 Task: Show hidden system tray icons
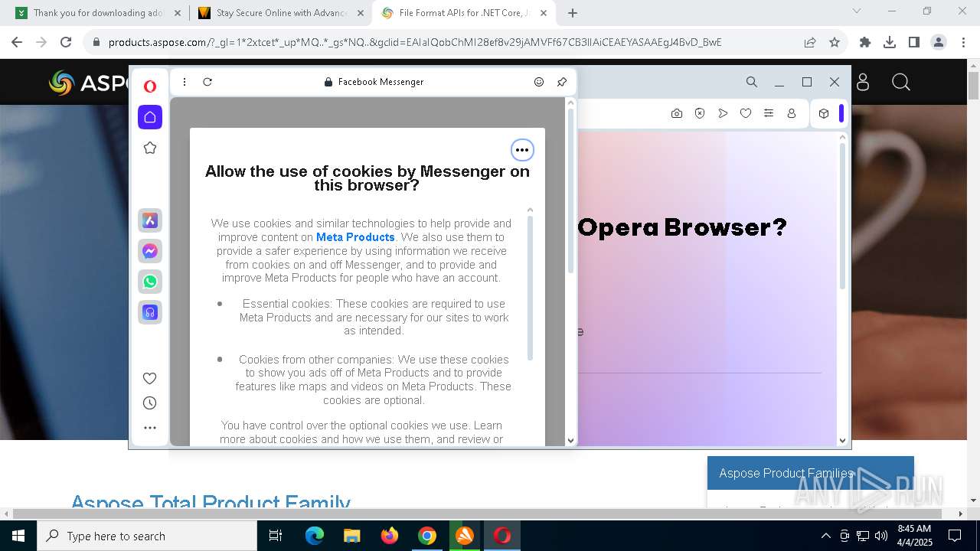(x=825, y=536)
